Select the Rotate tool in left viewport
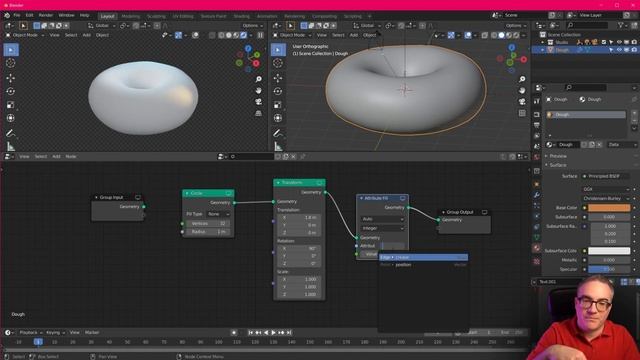 [11, 91]
